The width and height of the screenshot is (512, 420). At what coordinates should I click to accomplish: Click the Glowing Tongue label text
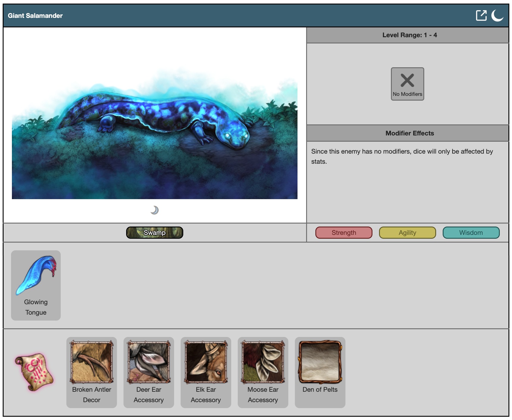[36, 307]
